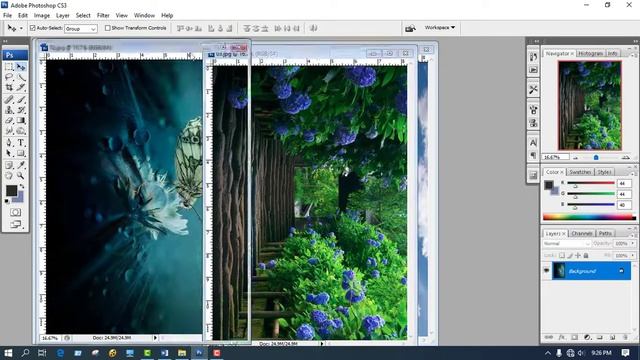Select the Healing Brush tool
This screenshot has height=360, width=640.
coord(9,99)
